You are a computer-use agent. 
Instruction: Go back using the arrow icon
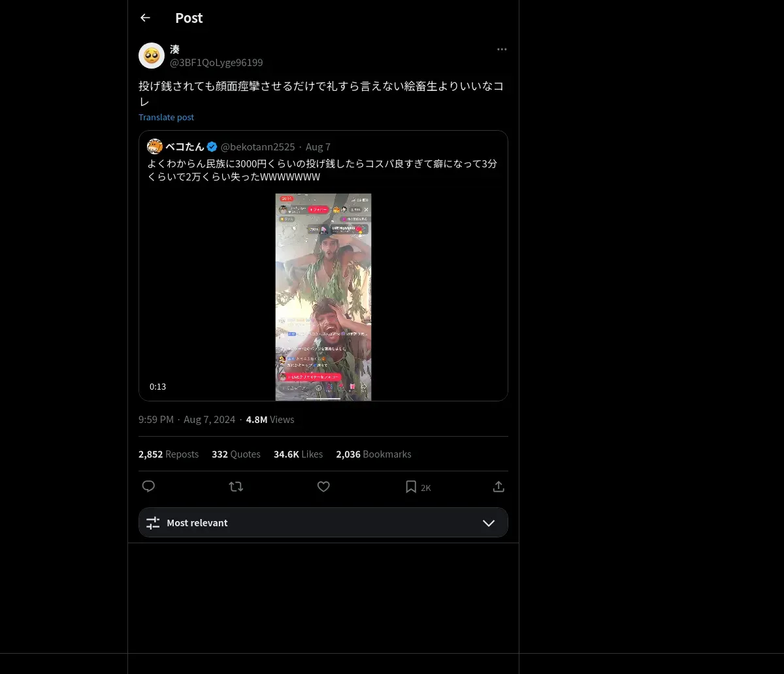145,18
